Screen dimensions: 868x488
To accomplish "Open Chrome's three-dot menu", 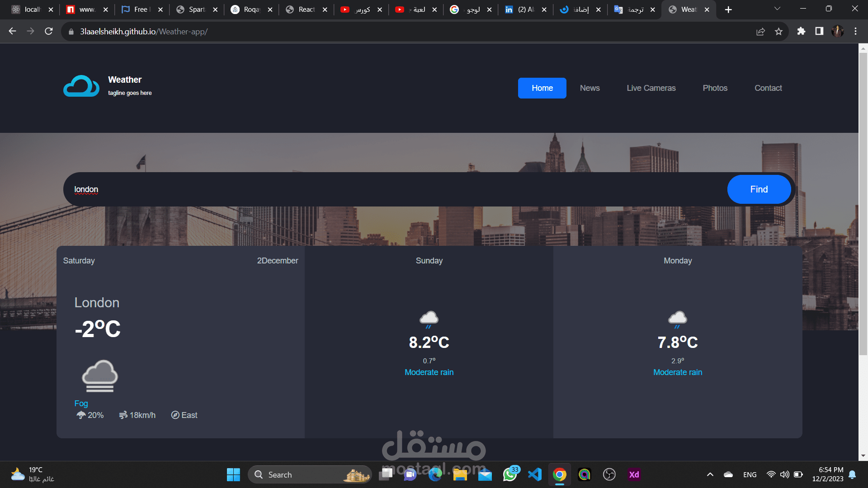I will pos(855,31).
